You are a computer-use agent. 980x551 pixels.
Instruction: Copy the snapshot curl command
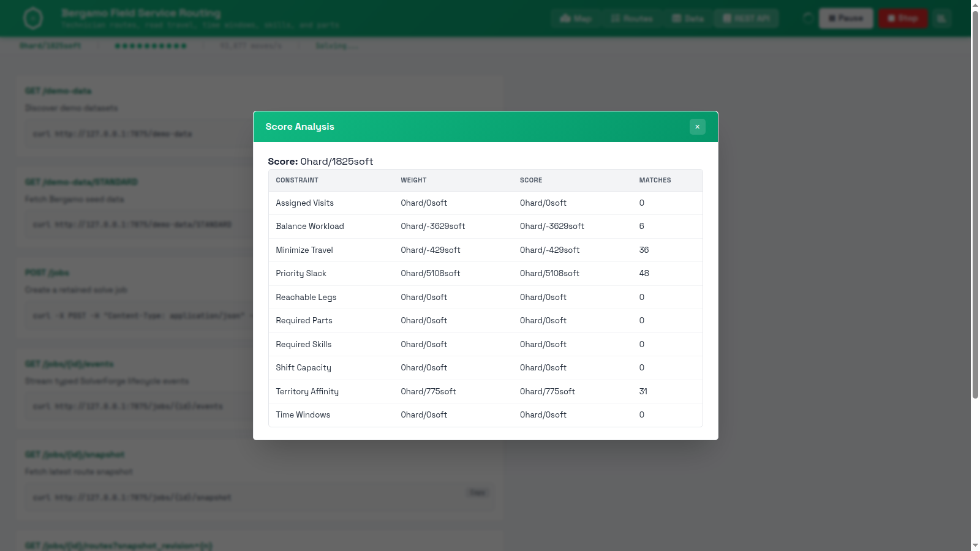pyautogui.click(x=477, y=492)
